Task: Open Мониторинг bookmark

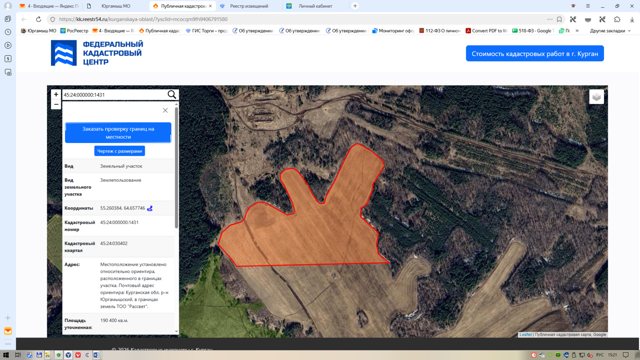Action: pos(393,31)
